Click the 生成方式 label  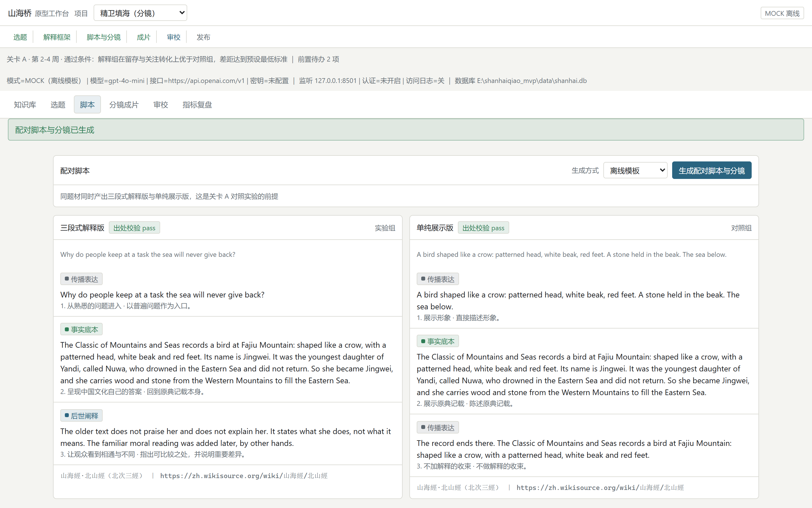(x=585, y=170)
